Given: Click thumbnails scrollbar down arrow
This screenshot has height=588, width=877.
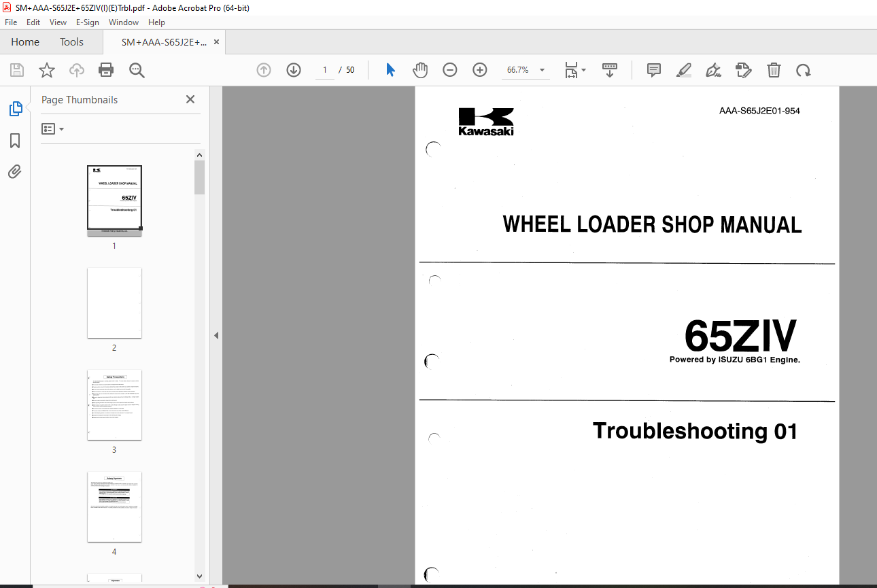Looking at the screenshot, I should [x=200, y=576].
